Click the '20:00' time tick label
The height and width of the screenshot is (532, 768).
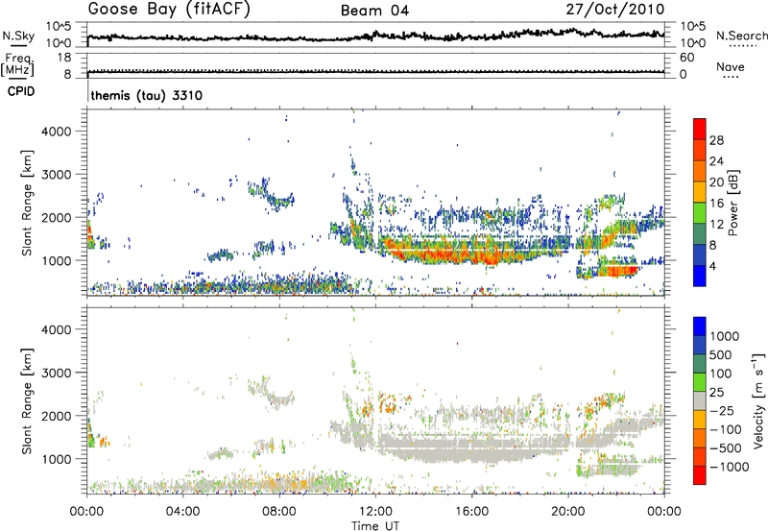click(567, 512)
